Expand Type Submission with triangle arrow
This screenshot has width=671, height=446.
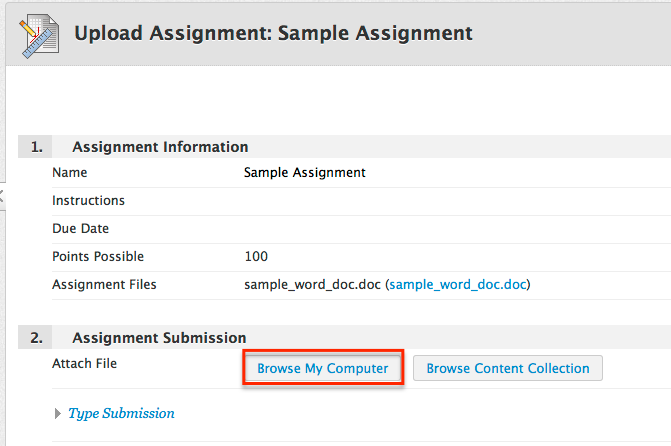pyautogui.click(x=57, y=414)
